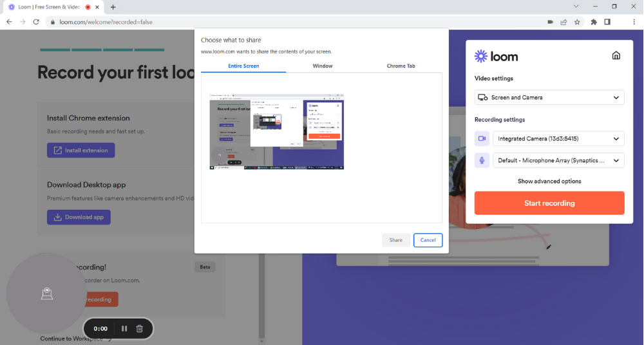This screenshot has height=345, width=644.
Task: Reload the Loom page
Action: pos(36,22)
